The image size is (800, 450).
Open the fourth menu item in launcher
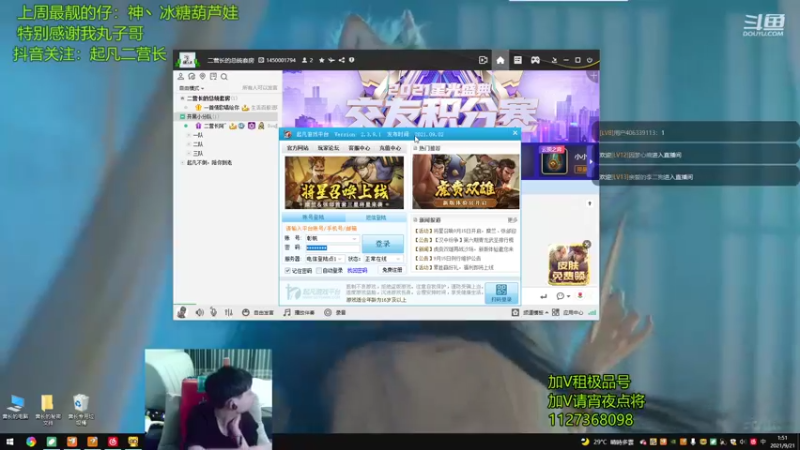coord(390,148)
